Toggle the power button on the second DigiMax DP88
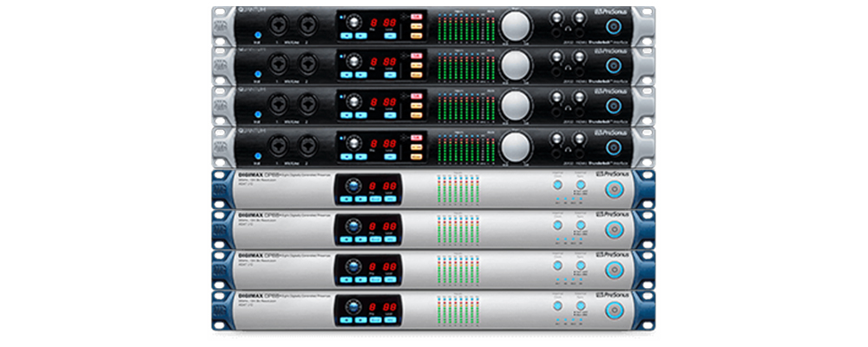This screenshot has width=868, height=347. [614, 228]
